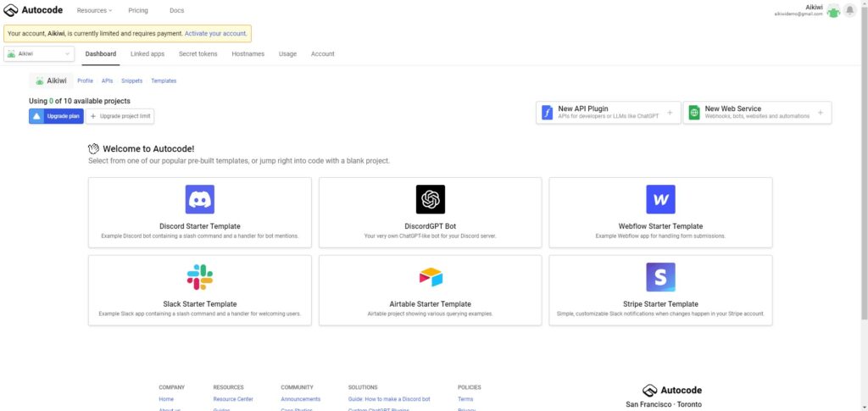
Task: Click the waving hand icon by Welcome
Action: (93, 149)
